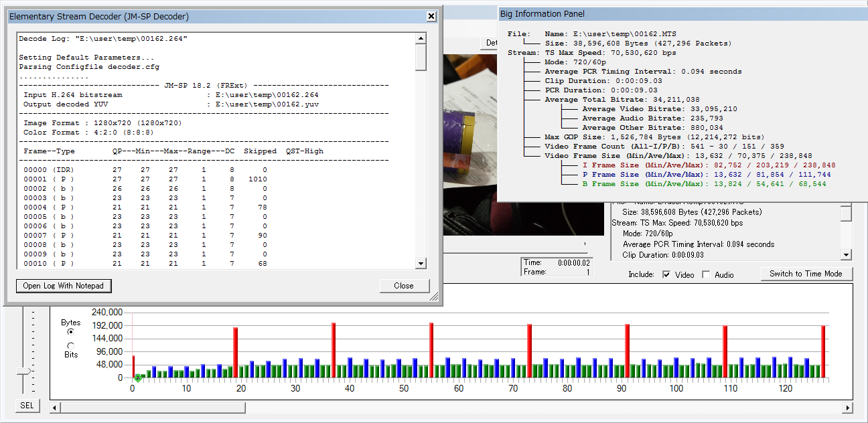
Task: Close the Elementary Stream Decoder with X
Action: coord(431,16)
